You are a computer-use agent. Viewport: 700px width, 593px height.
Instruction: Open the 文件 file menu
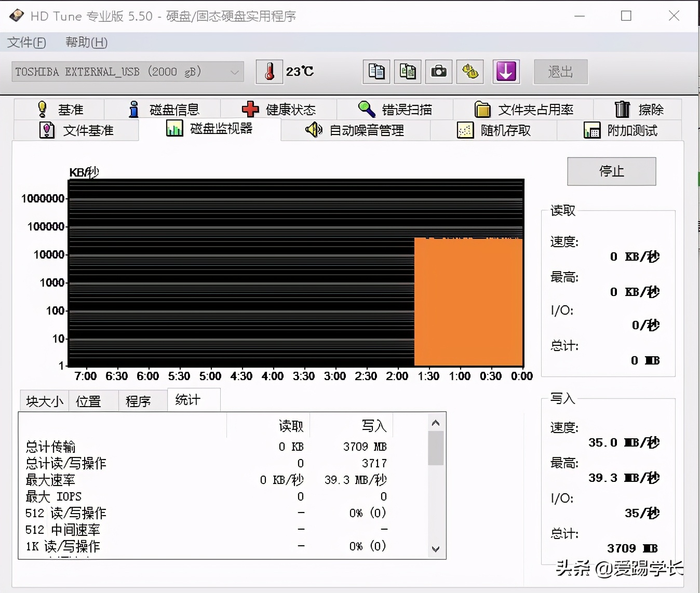pyautogui.click(x=26, y=43)
